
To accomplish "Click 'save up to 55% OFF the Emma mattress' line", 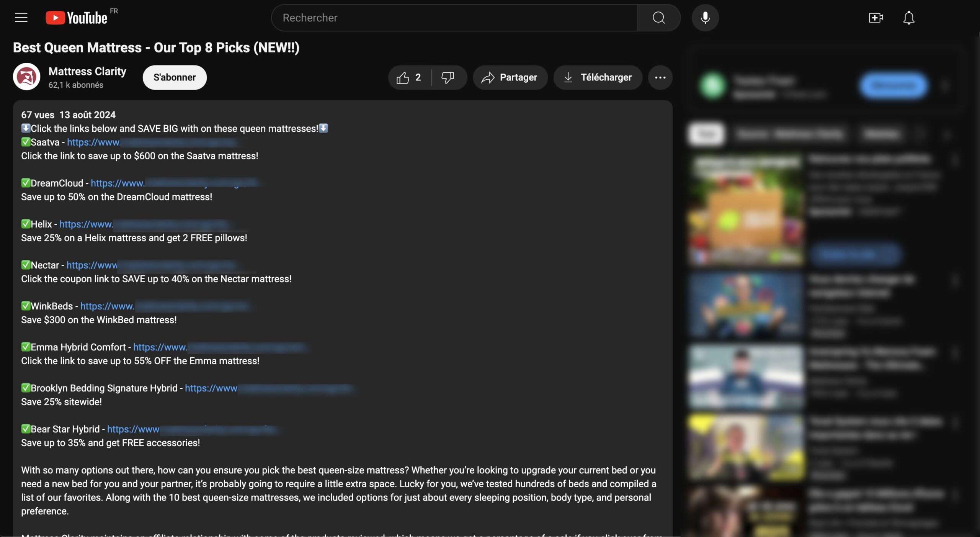I will point(140,361).
